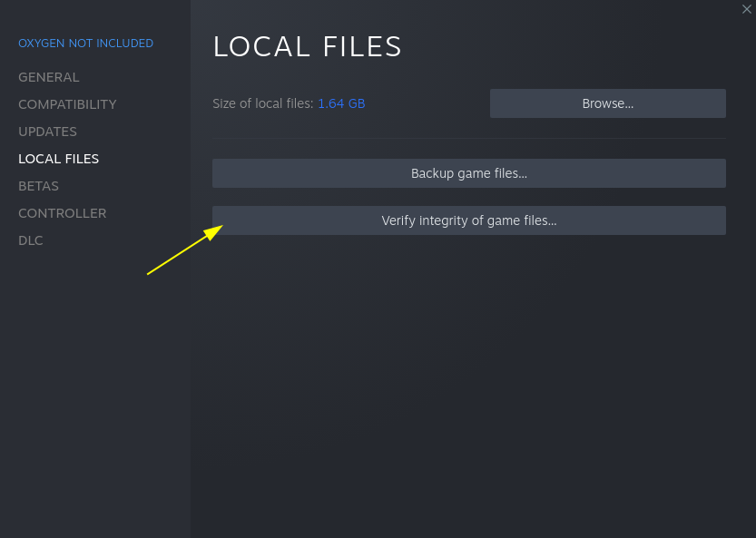Screen dimensions: 756x538
Task: View the DLC section
Action: [31, 240]
